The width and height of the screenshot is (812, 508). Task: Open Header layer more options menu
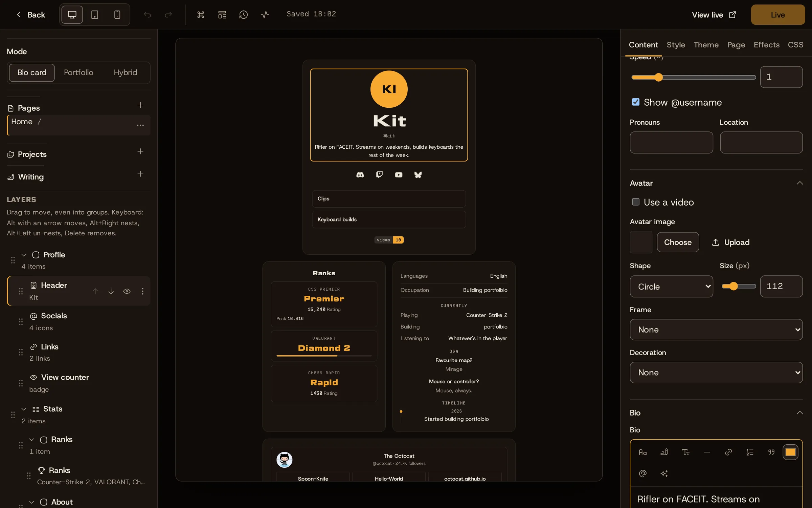tap(142, 291)
